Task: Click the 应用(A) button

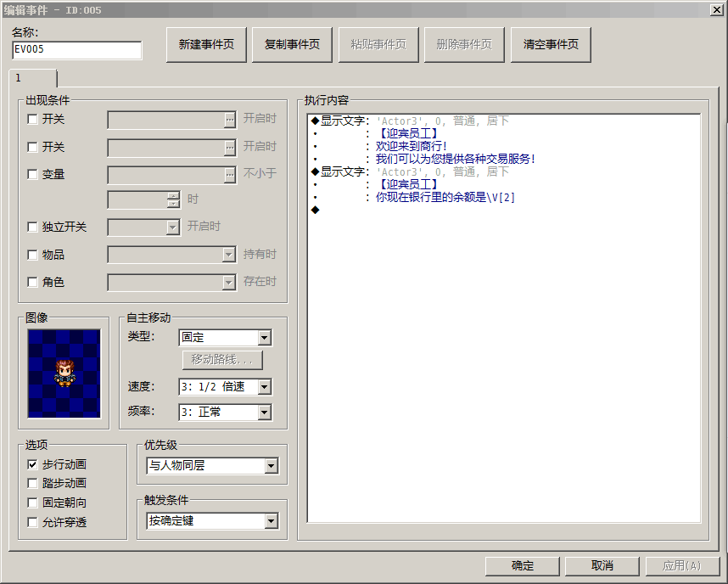Action: (682, 565)
